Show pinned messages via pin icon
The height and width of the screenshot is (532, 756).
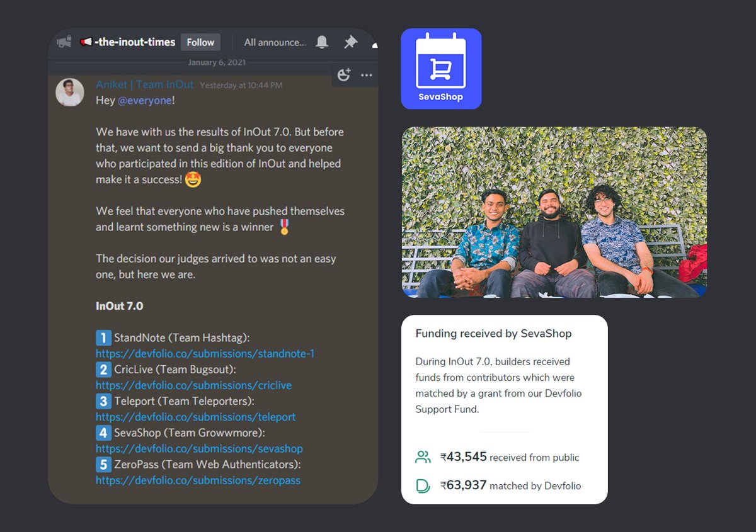click(350, 42)
